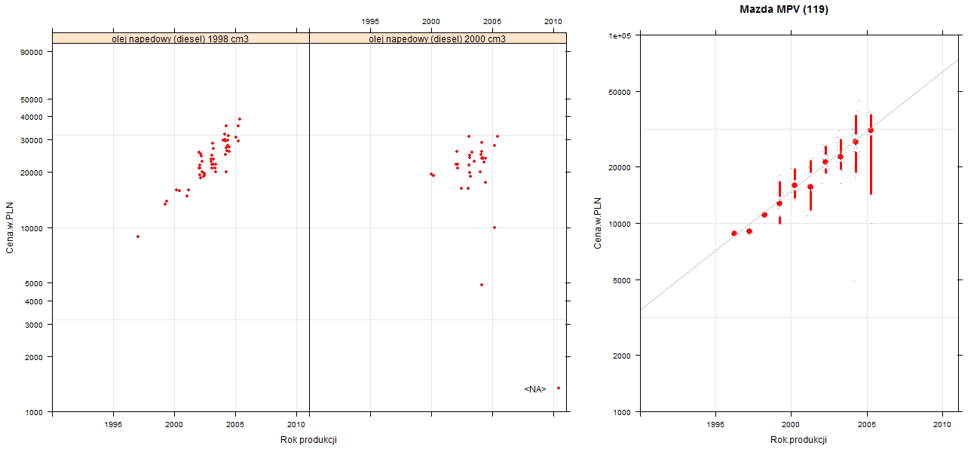Select the strip header "olej napedowy (diesel) 2000 cm3"
Viewport: 980px width, 452px height.
click(438, 38)
